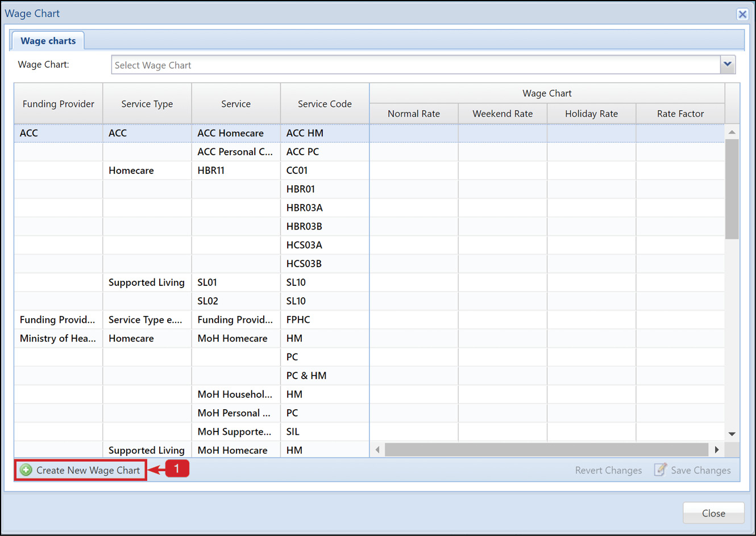Select the HBR11 service cell
Screen dimensions: 756x536
236,171
